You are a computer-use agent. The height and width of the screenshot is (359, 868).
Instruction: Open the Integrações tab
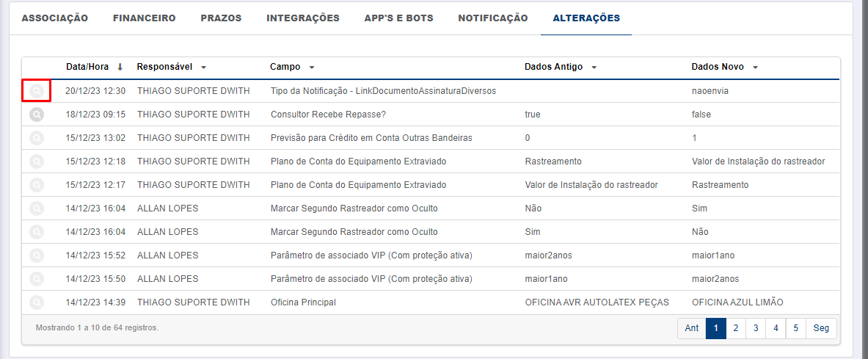[303, 18]
